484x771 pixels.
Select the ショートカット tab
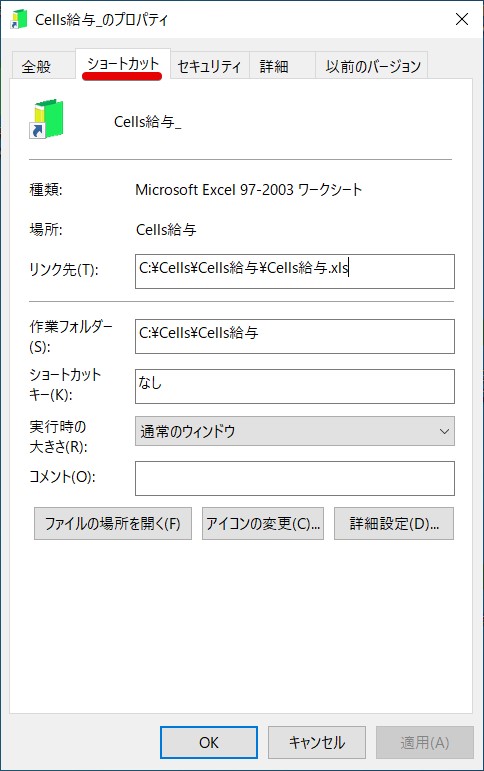coord(123,64)
